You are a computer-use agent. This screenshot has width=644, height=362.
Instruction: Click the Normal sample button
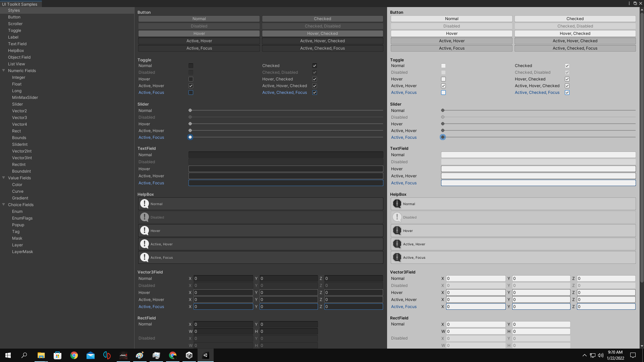[199, 18]
